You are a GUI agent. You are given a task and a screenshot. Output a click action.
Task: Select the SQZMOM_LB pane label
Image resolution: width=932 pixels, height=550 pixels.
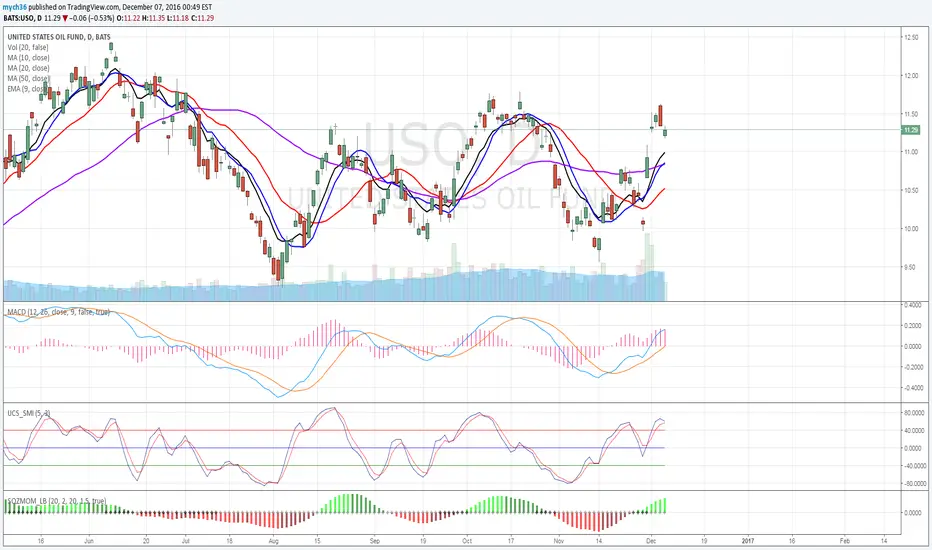coord(56,501)
